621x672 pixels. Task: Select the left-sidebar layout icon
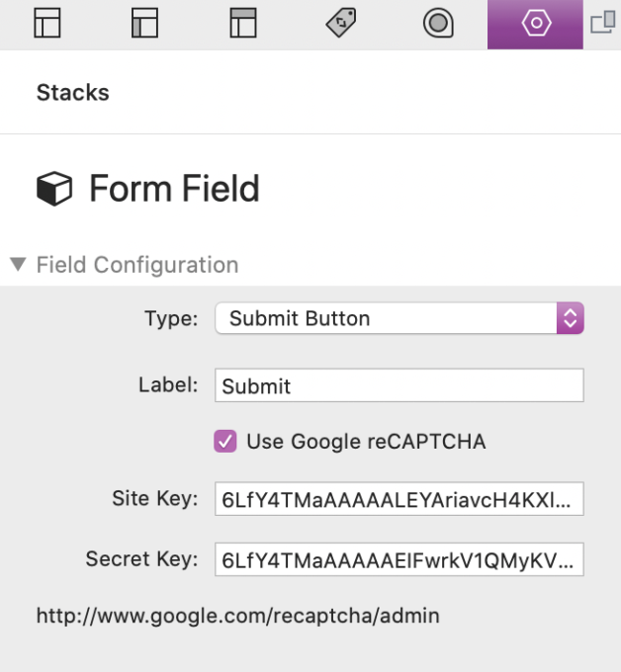(x=144, y=23)
